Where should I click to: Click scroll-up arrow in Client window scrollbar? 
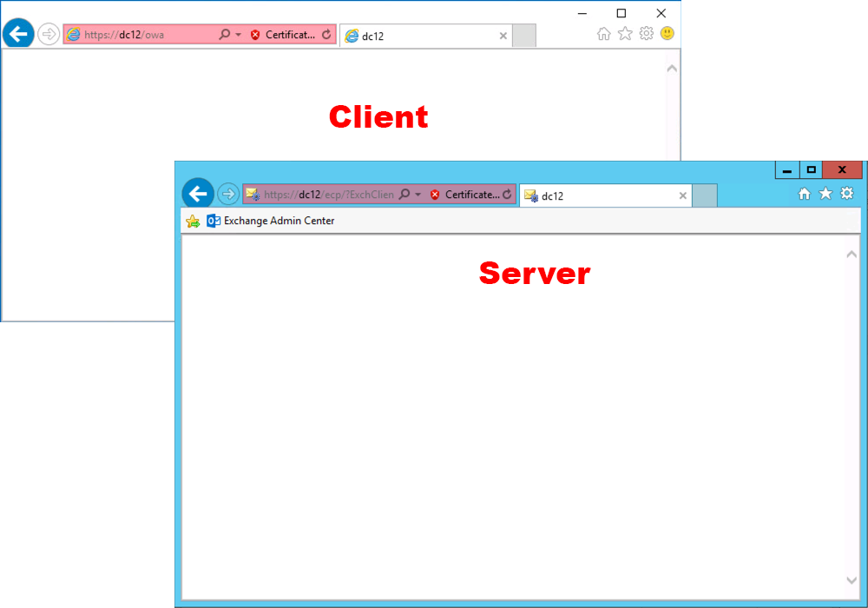pyautogui.click(x=672, y=69)
